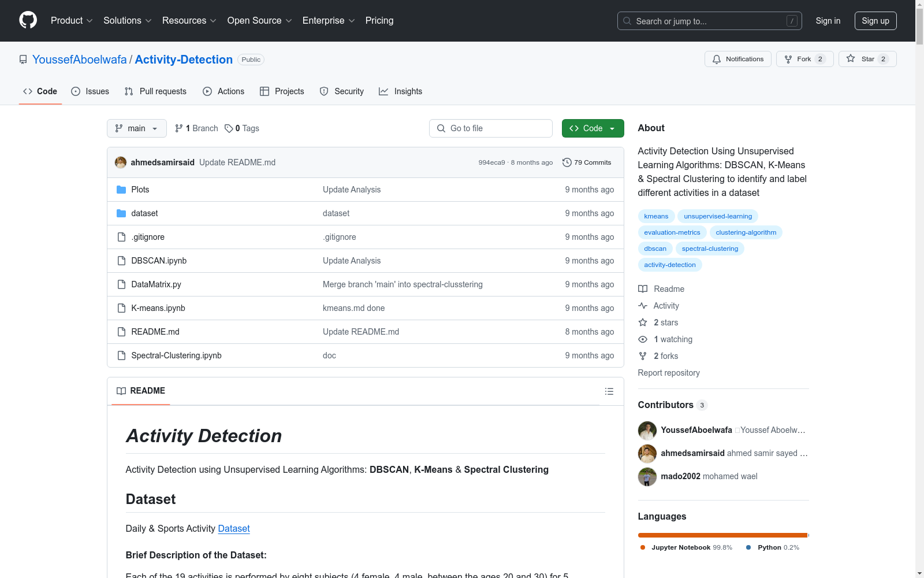Click the spectral-clustering topic tag
Image resolution: width=924 pixels, height=578 pixels.
pos(710,249)
